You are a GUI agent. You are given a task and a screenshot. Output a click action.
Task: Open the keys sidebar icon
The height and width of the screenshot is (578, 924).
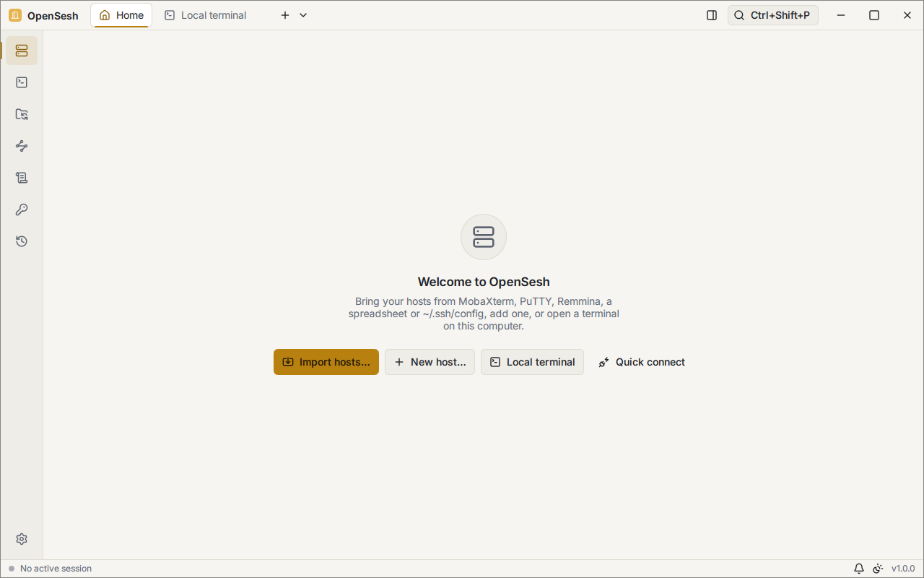(x=22, y=210)
